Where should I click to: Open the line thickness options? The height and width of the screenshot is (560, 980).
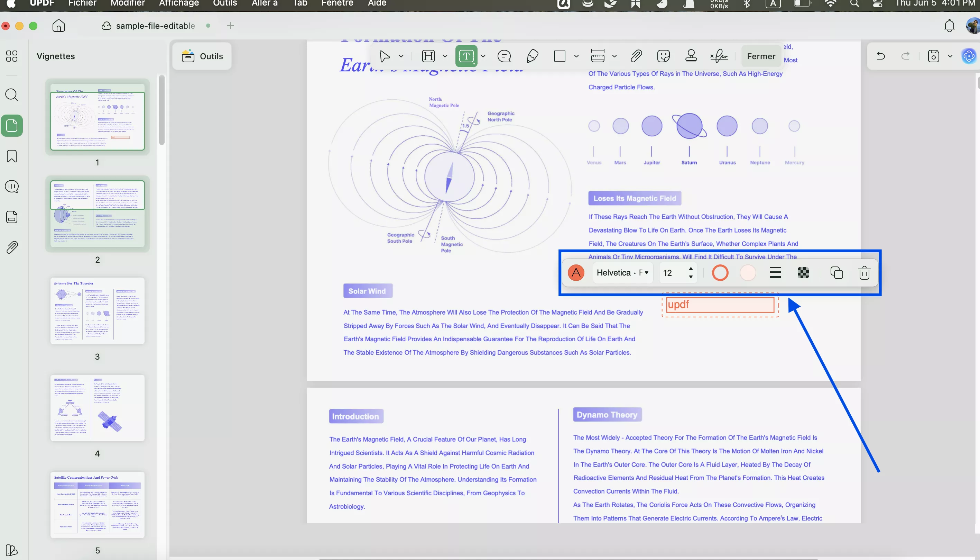[775, 273]
